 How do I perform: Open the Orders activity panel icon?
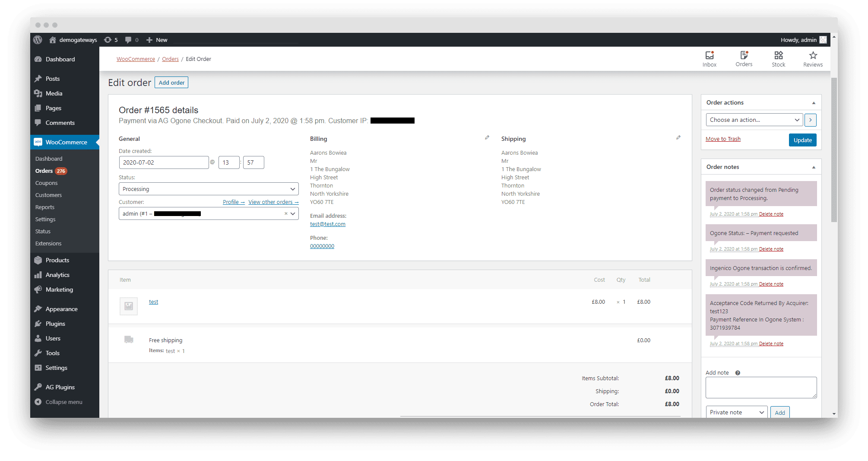[744, 59]
